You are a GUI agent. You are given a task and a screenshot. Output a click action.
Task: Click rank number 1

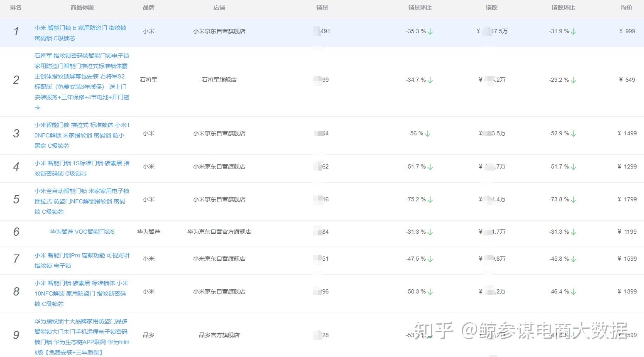tap(16, 32)
